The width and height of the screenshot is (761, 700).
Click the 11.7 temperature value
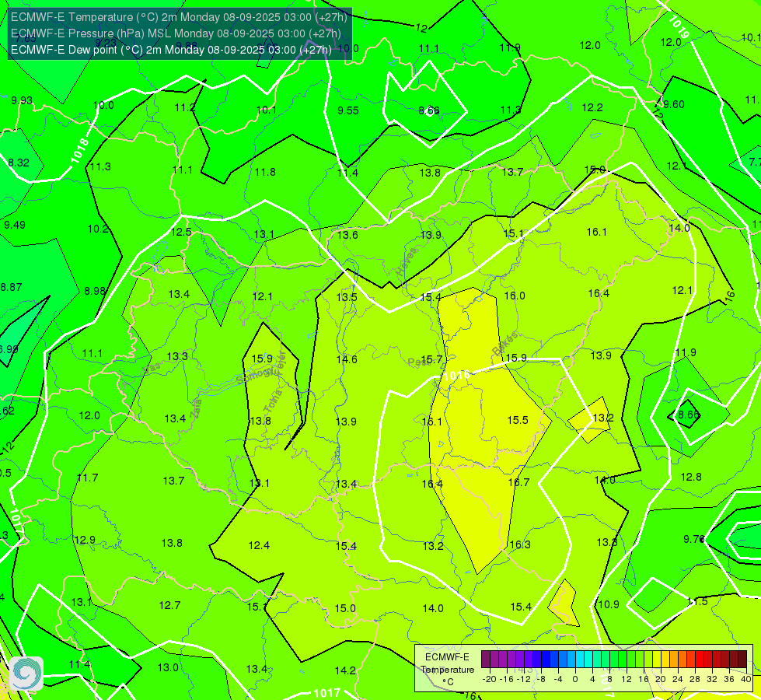click(x=87, y=478)
